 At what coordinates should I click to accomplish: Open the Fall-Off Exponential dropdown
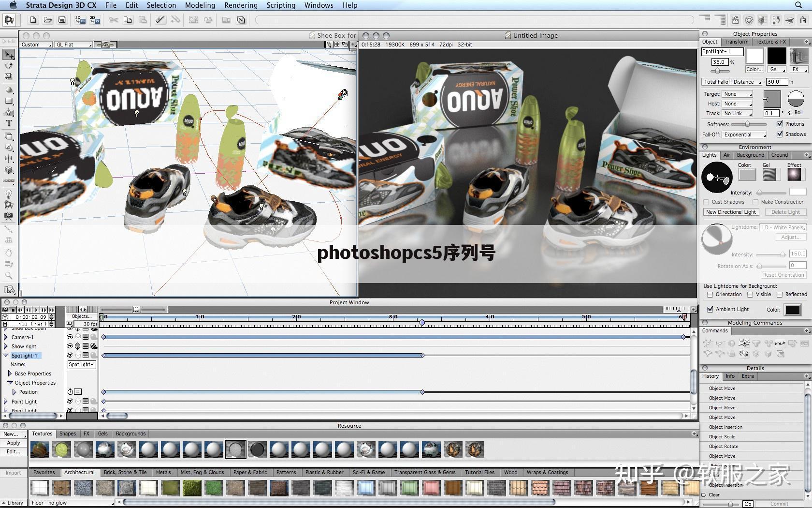tap(744, 134)
